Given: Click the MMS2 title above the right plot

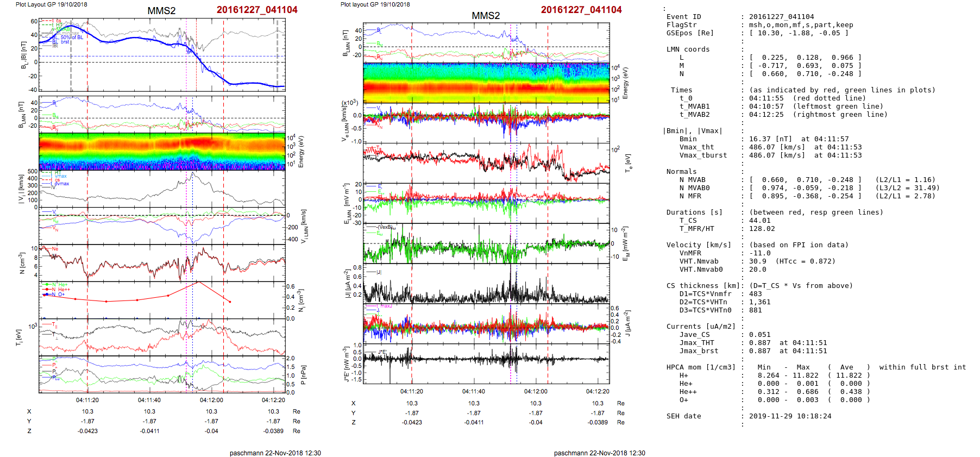Looking at the screenshot, I should (x=486, y=16).
